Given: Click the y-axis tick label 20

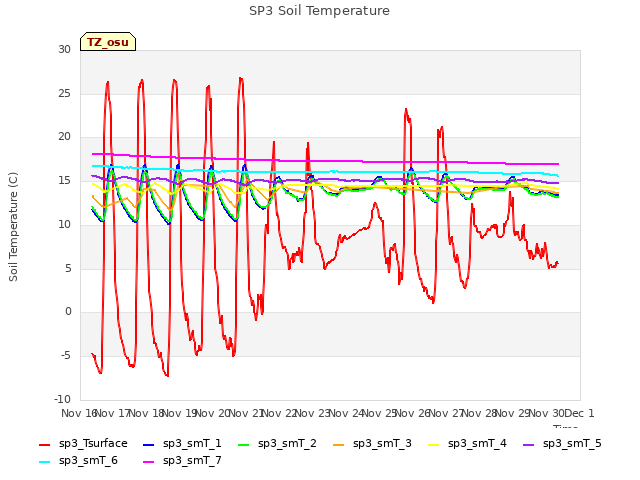Looking at the screenshot, I should coord(64,137).
